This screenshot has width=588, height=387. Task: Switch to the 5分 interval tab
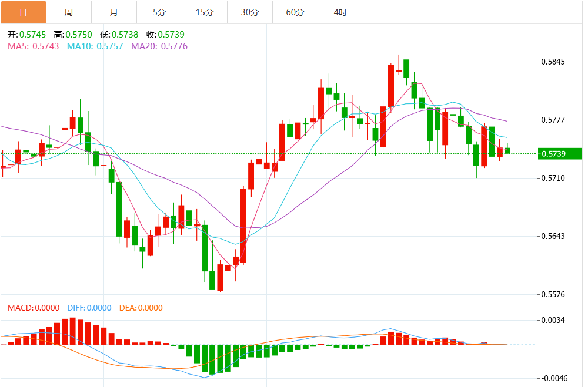(x=159, y=12)
